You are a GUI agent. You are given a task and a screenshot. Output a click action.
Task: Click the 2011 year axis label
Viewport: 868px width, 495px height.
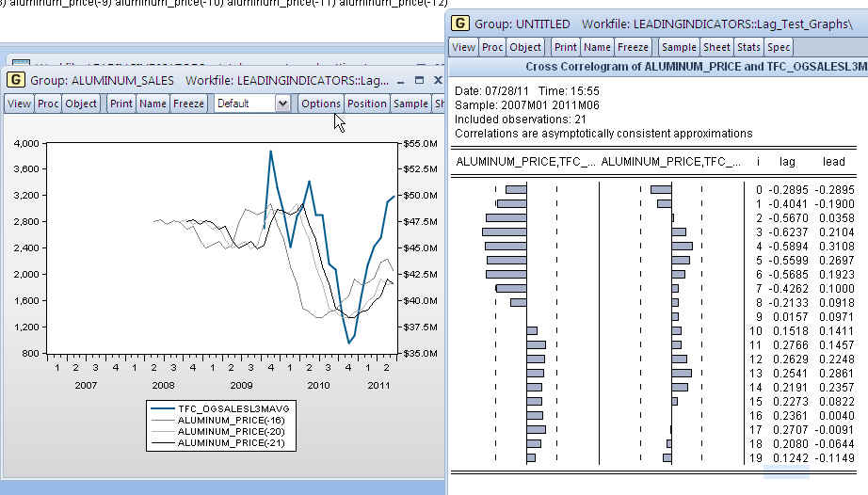[378, 385]
